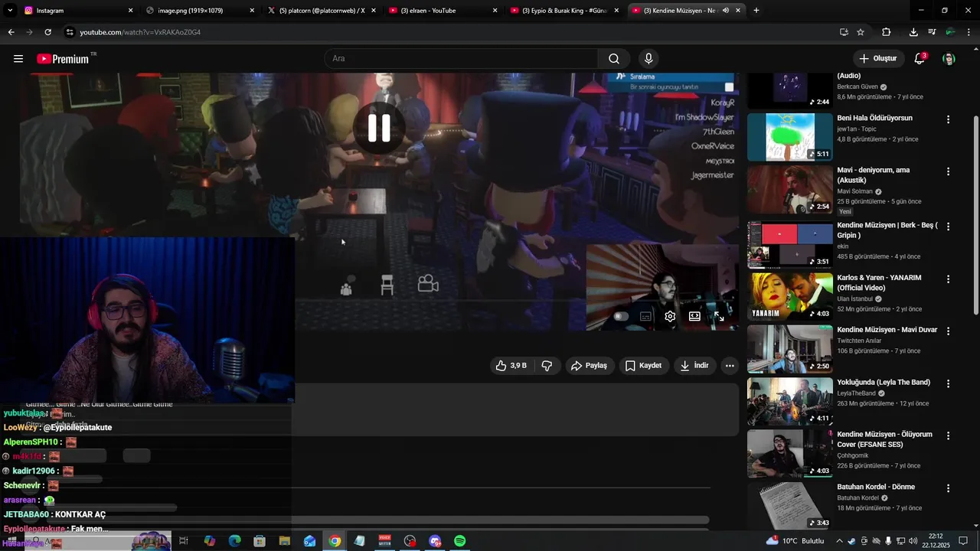The height and width of the screenshot is (551, 980).
Task: Open File Explorer from the taskbar
Action: [x=284, y=541]
